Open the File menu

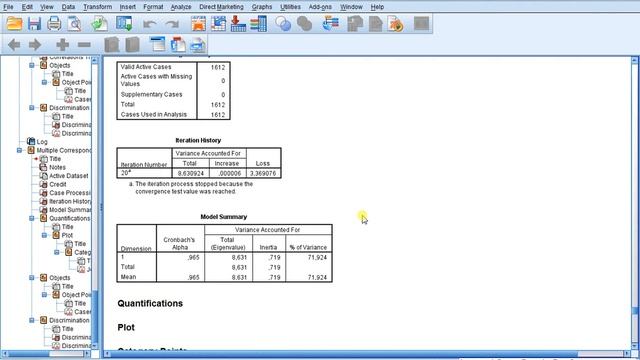click(x=8, y=7)
